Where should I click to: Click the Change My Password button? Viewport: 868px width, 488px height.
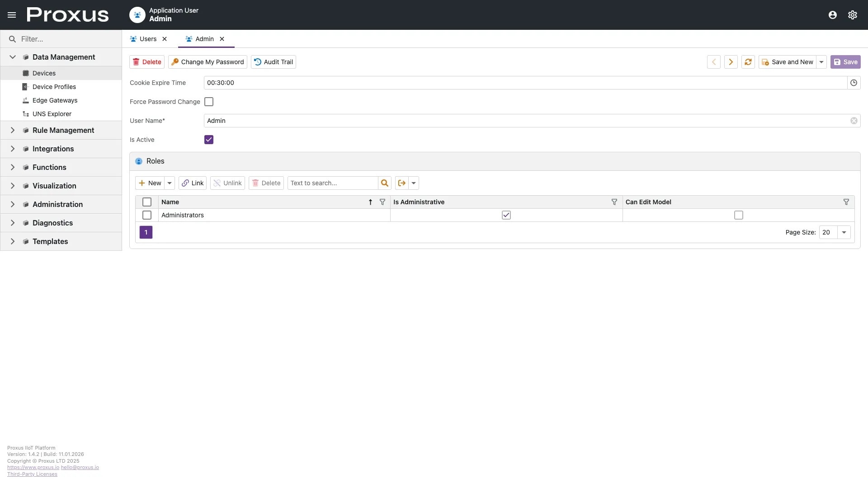(x=208, y=62)
